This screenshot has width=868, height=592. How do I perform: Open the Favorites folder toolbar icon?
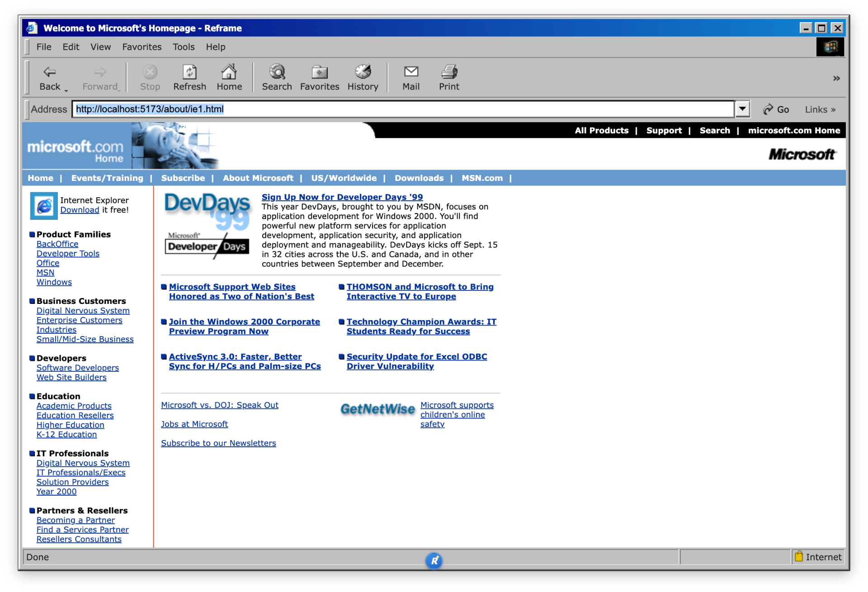coord(320,72)
